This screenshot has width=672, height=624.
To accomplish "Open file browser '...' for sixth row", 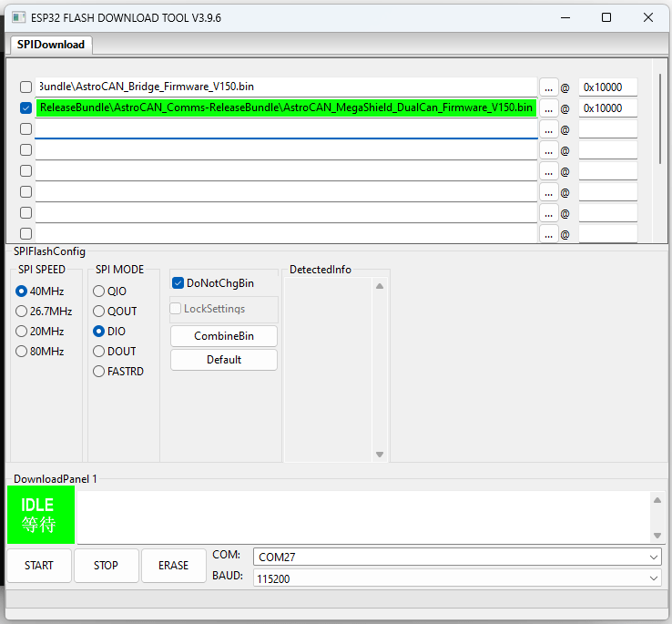I will 548,192.
